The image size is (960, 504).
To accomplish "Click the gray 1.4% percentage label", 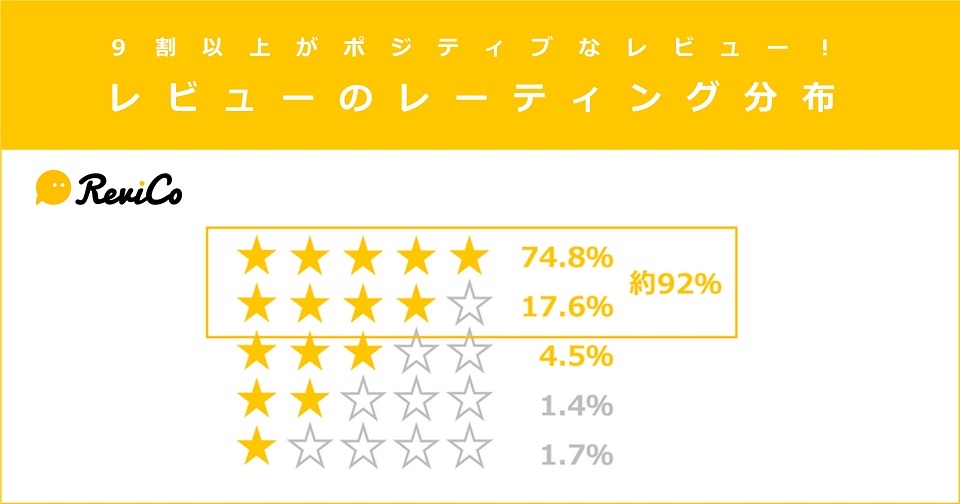I will point(574,406).
